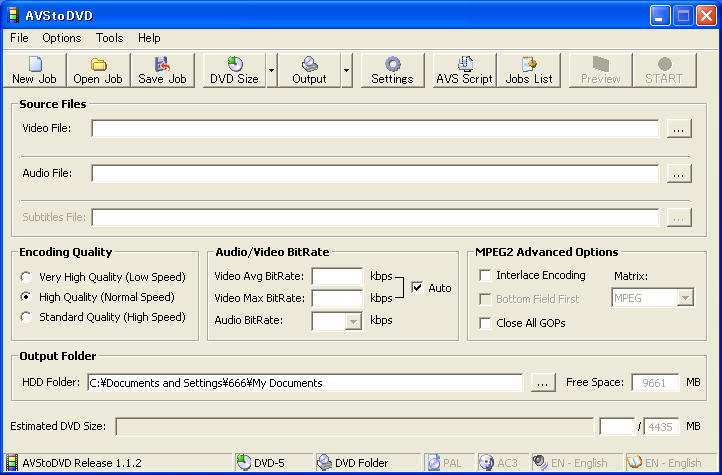Viewport: 722px width, 475px height.
Task: Click the AVStoDVD Release 1.1.2 status icon
Action: tap(12, 463)
